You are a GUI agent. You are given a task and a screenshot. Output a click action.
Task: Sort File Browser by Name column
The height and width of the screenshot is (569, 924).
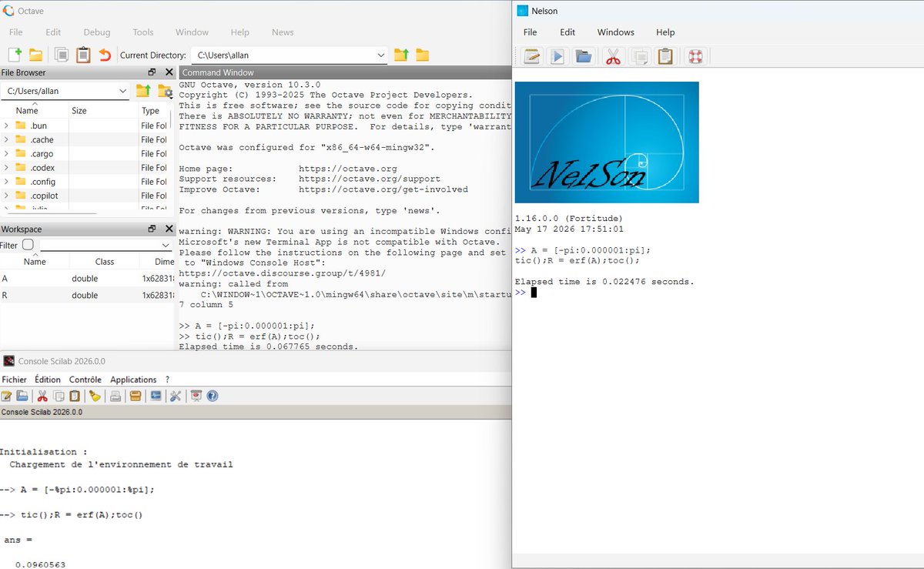tap(27, 111)
